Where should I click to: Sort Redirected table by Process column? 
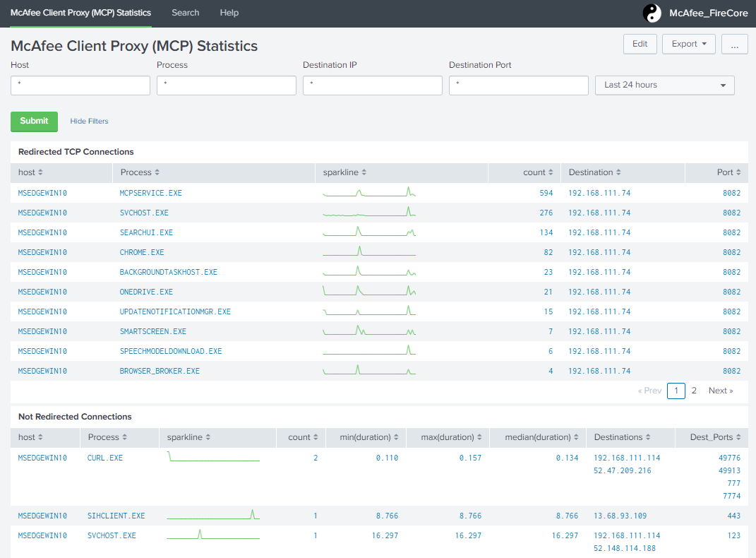tap(140, 172)
